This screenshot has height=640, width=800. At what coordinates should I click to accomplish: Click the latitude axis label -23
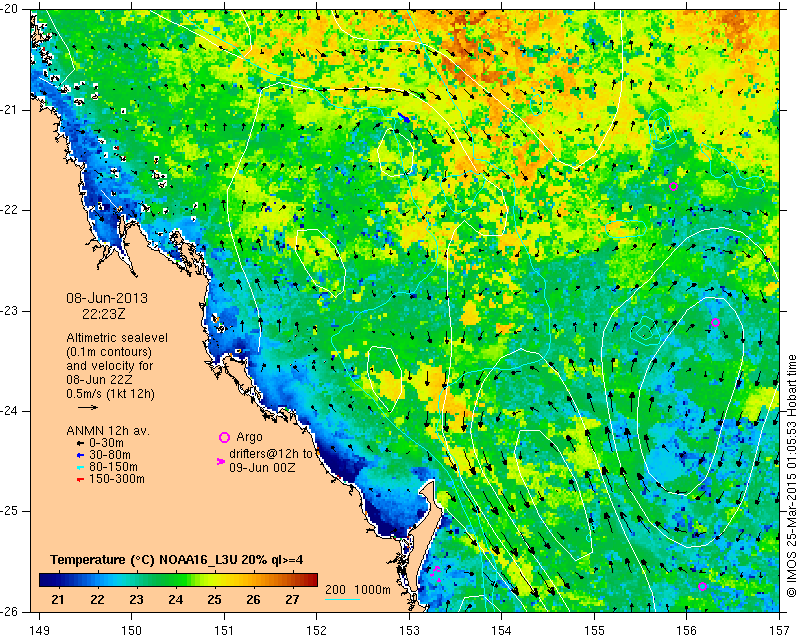(10, 311)
